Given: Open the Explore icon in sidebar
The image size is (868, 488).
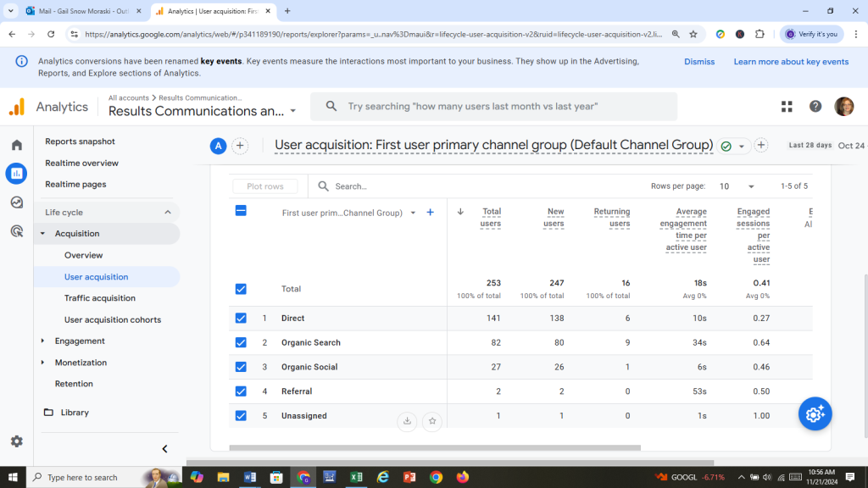Looking at the screenshot, I should pos(17,202).
